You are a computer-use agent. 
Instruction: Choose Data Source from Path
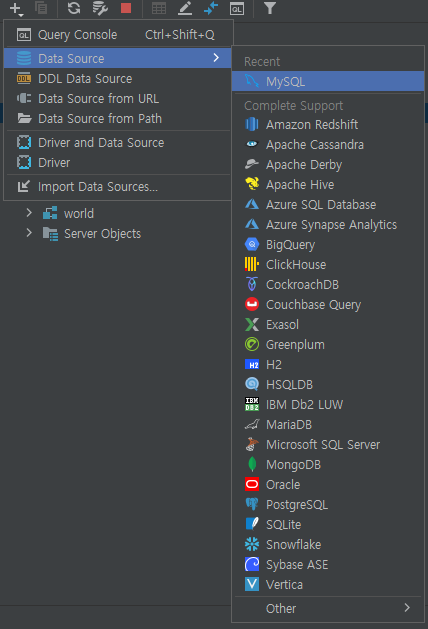tap(118, 119)
